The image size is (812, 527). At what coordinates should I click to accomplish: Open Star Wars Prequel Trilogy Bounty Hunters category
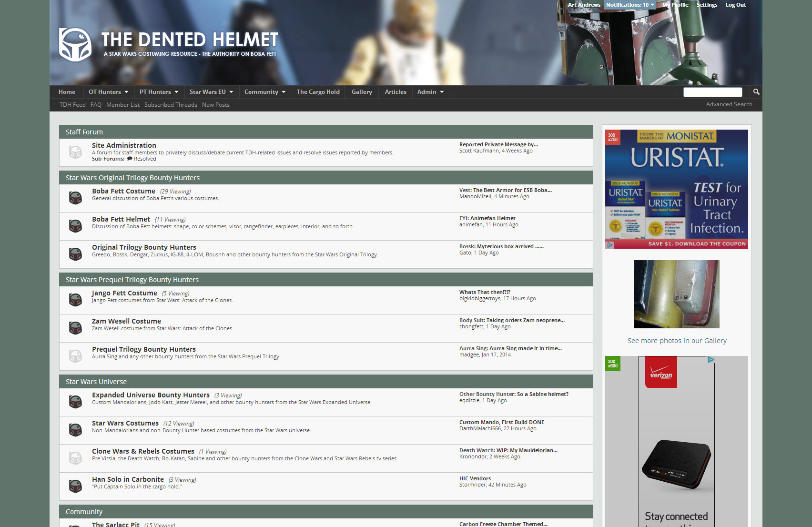coord(132,280)
